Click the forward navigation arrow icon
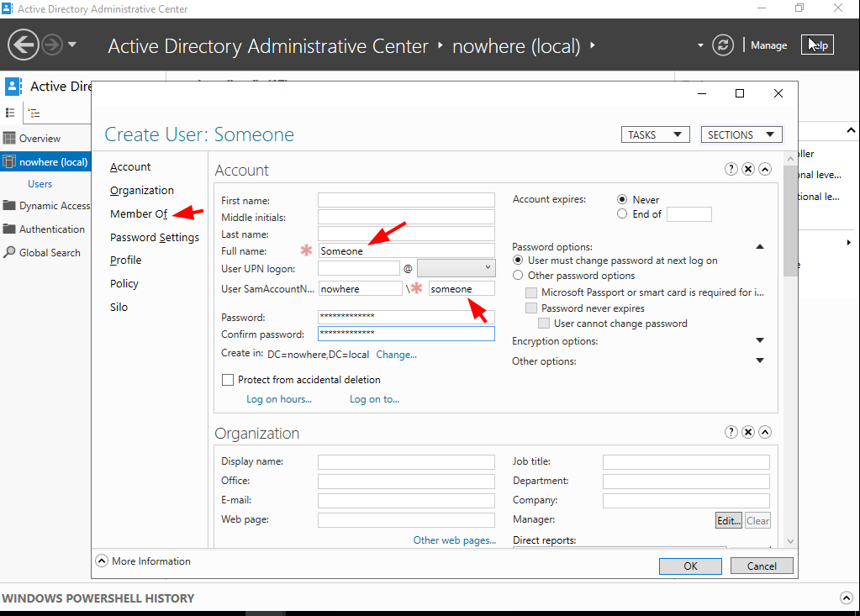 (52, 45)
